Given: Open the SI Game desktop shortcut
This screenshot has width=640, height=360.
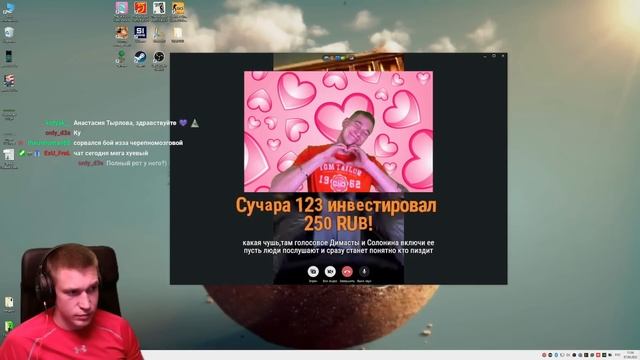Looking at the screenshot, I should (140, 32).
